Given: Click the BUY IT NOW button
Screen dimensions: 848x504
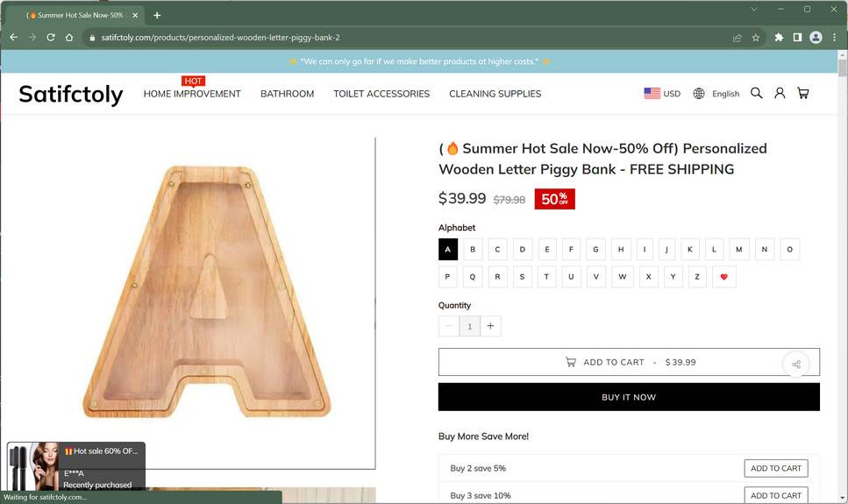Looking at the screenshot, I should coord(629,397).
